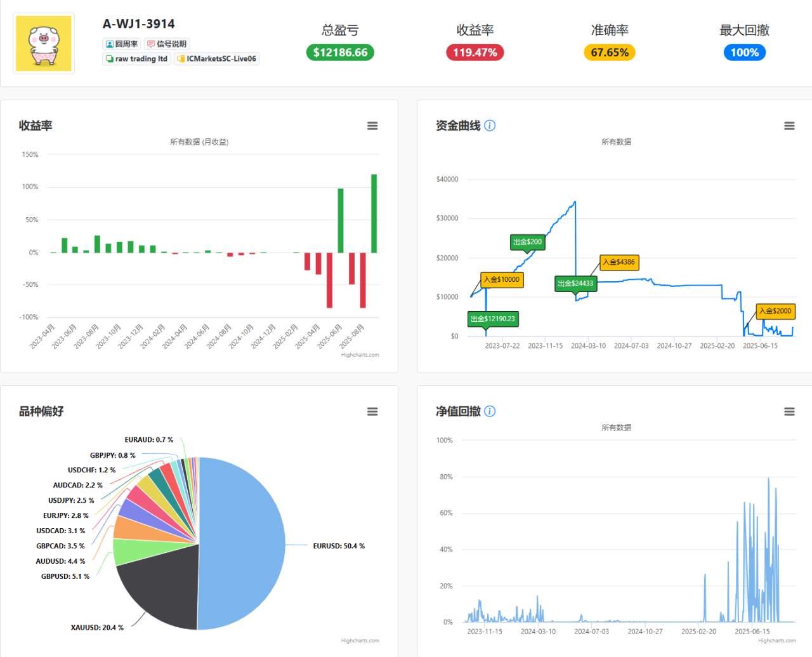The width and height of the screenshot is (812, 657).
Task: Click the 出金$24433 marker on equity curve
Action: (x=575, y=284)
